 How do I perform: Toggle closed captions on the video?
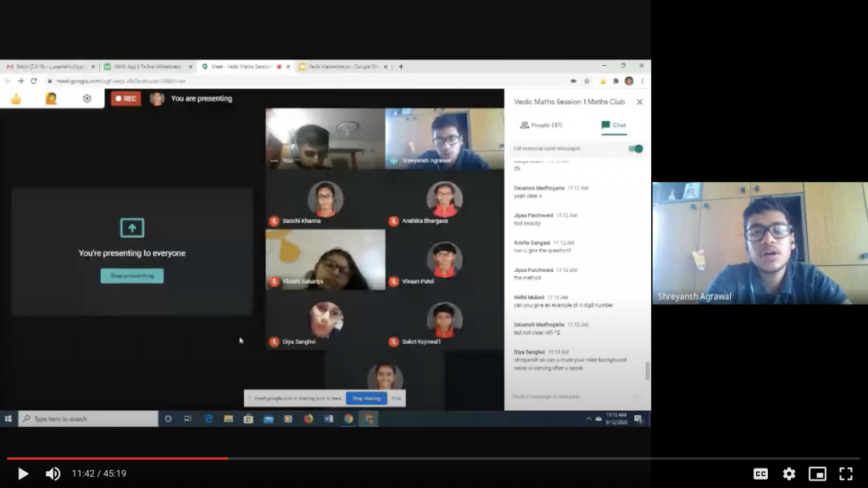760,474
